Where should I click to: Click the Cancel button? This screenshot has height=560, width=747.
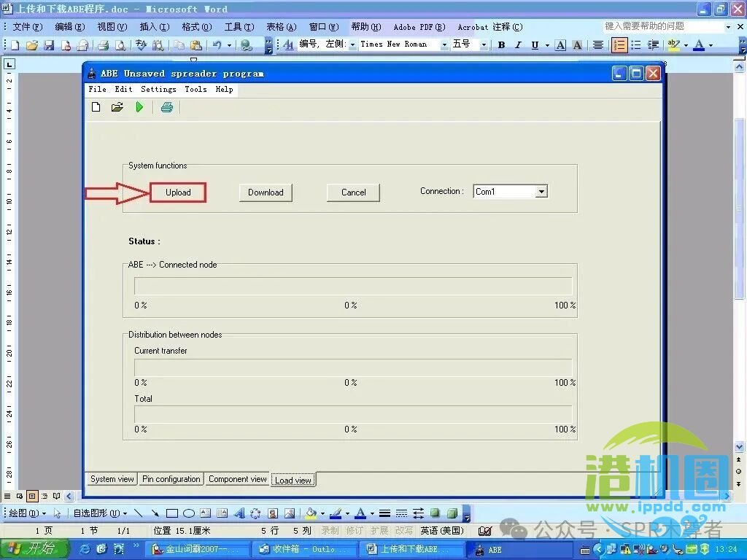(x=353, y=192)
